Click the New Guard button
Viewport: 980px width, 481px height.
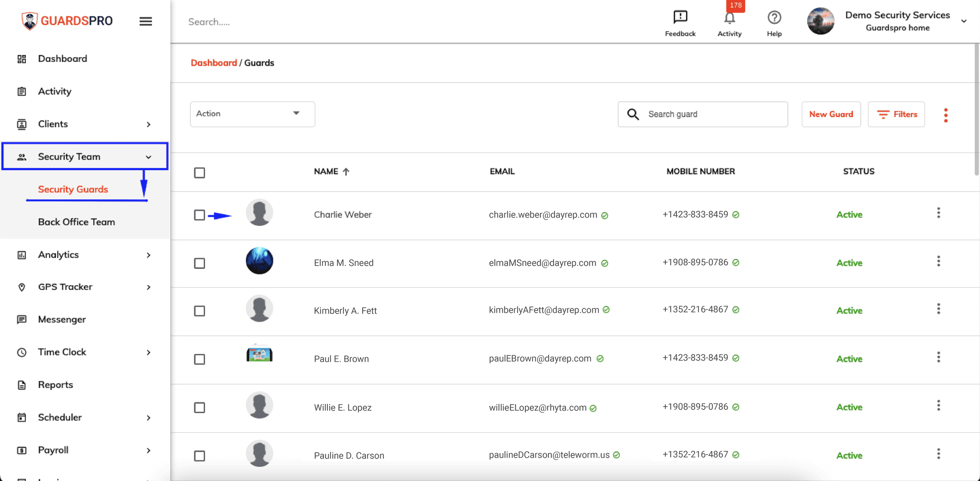pos(830,114)
